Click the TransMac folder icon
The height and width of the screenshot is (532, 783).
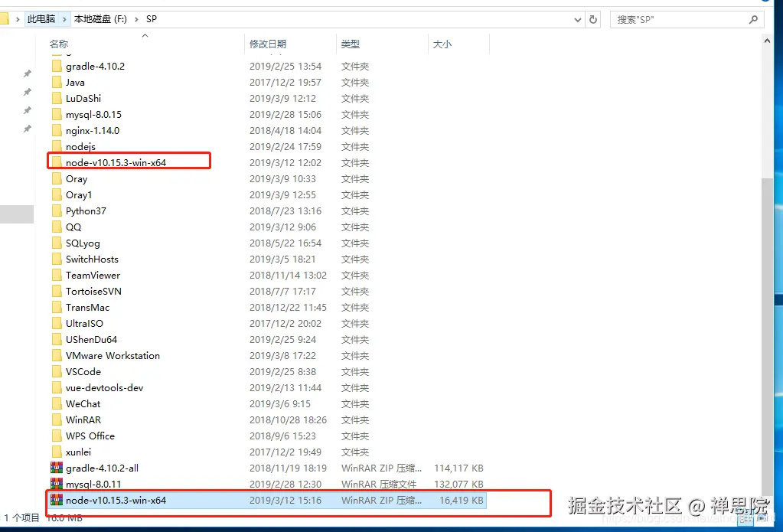[57, 307]
